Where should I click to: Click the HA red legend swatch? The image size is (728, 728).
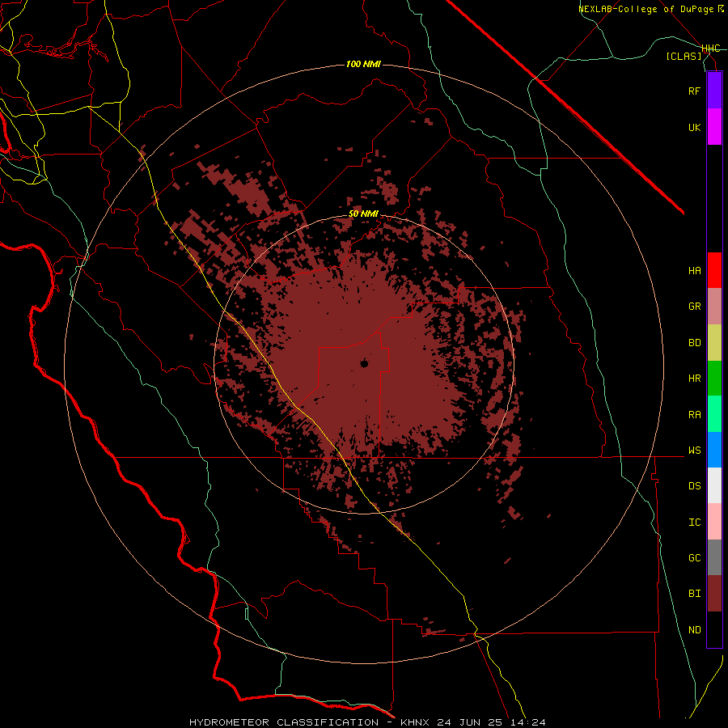point(714,270)
